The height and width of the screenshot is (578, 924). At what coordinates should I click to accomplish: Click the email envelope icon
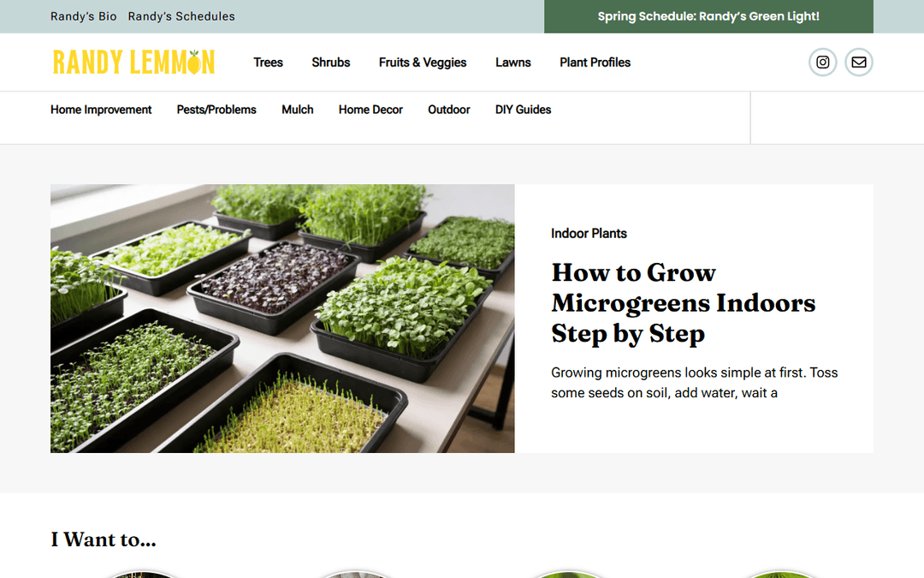[x=859, y=62]
